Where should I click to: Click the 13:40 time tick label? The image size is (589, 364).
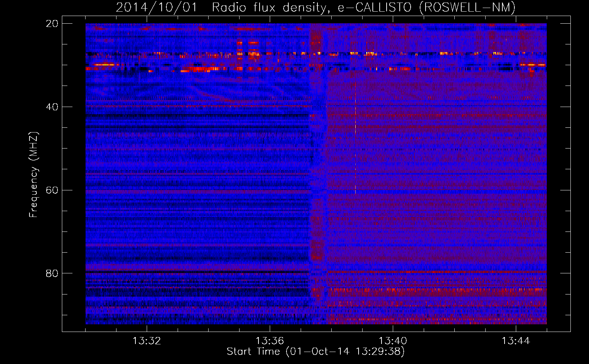tap(393, 341)
